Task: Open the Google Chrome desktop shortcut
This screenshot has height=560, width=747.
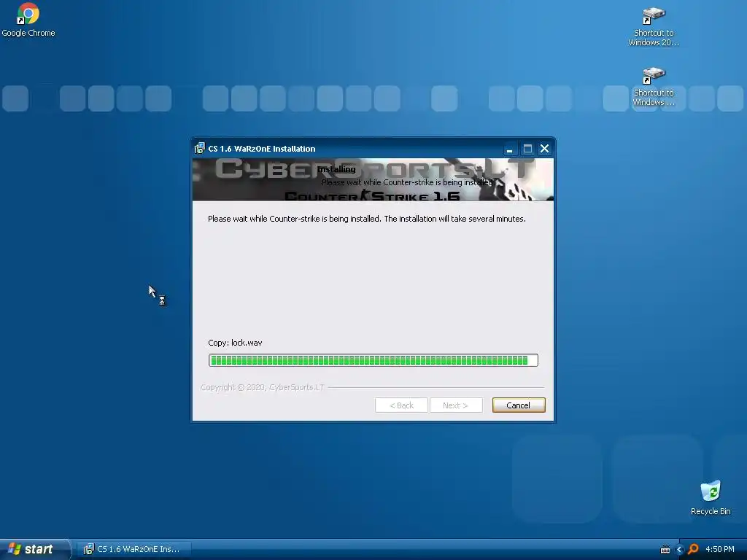Action: (x=28, y=20)
